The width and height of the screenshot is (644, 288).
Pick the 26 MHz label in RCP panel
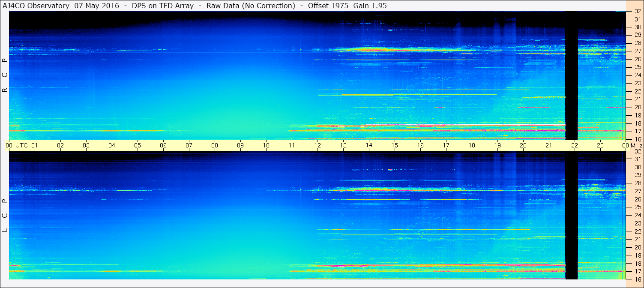pos(638,59)
